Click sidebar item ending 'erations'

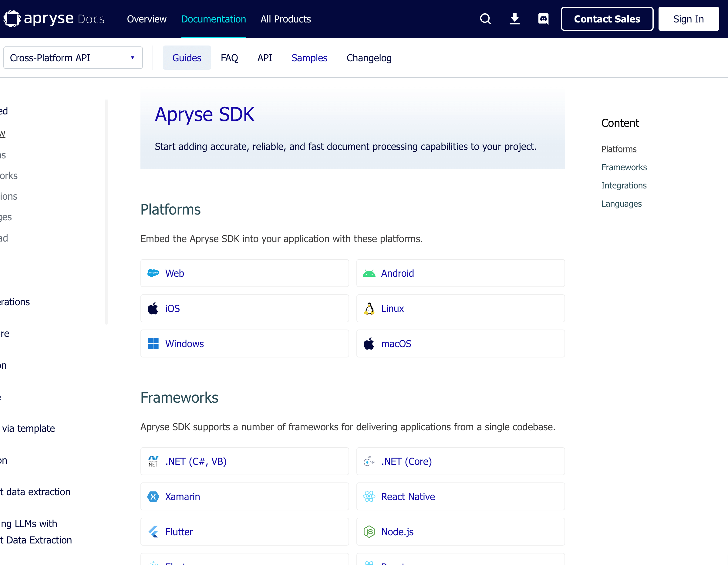click(15, 302)
